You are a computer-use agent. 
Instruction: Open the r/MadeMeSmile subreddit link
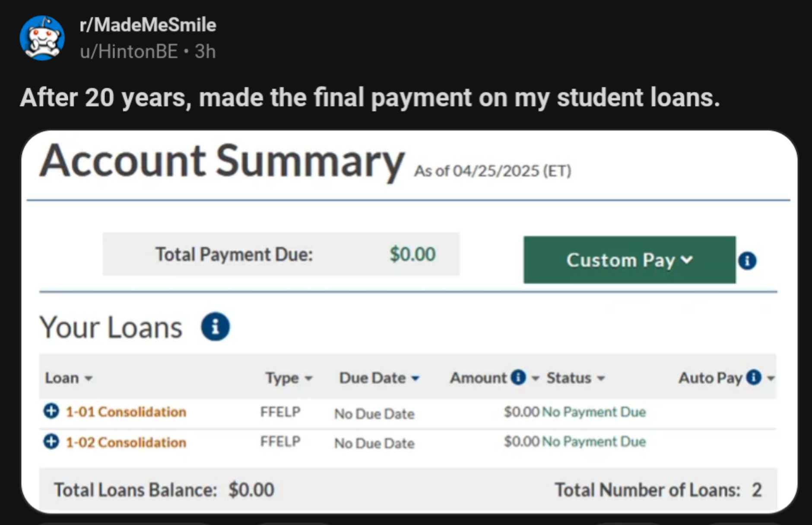(148, 25)
